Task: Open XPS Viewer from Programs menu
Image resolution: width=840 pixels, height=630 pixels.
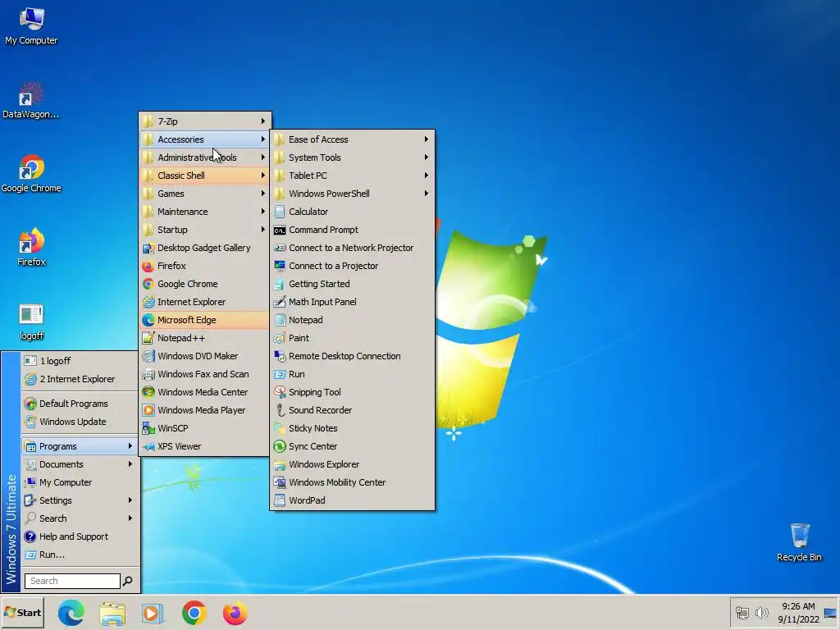Action: point(204,446)
